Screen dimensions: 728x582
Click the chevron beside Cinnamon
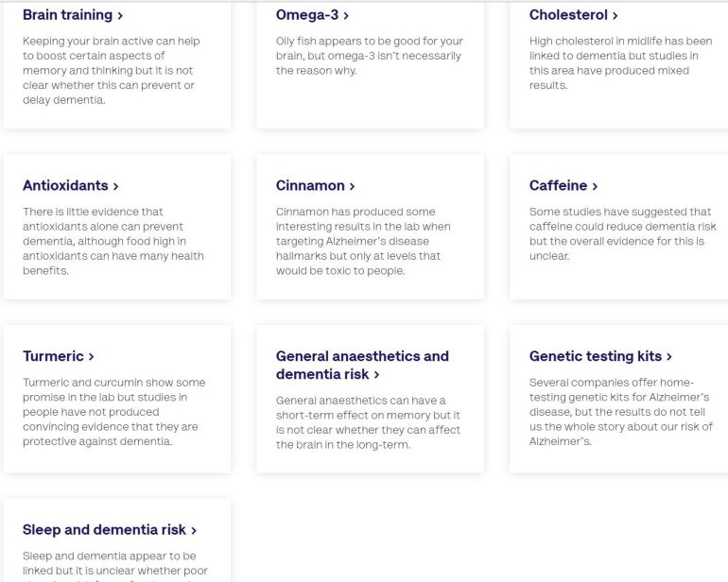(352, 187)
